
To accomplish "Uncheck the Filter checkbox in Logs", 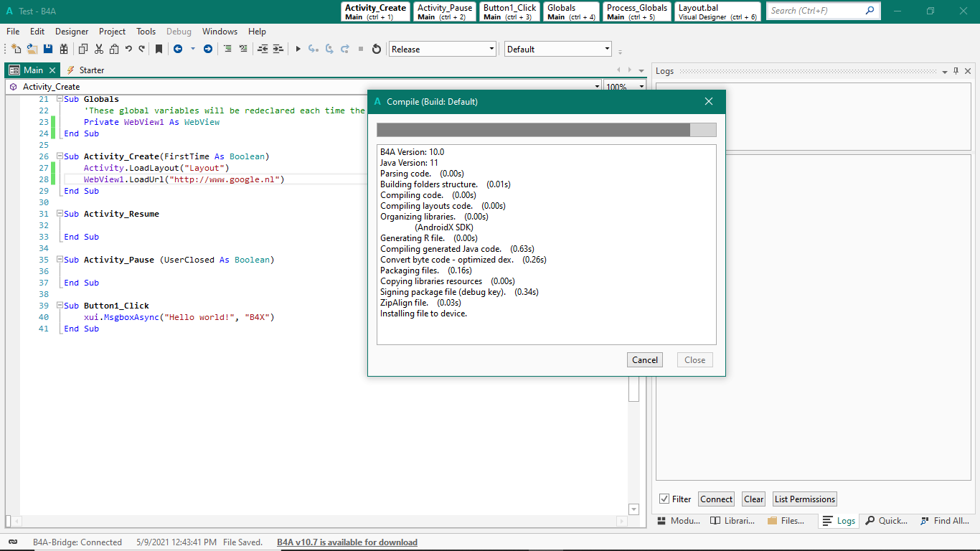I will point(664,499).
